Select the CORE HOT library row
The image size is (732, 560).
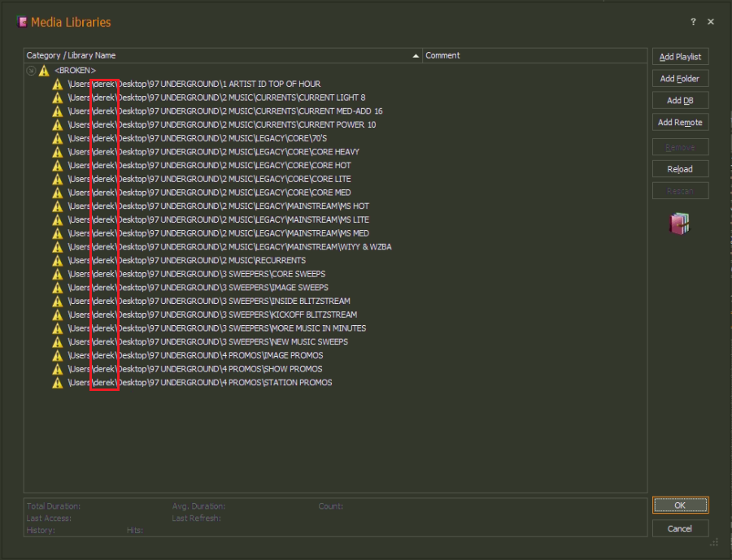(209, 165)
